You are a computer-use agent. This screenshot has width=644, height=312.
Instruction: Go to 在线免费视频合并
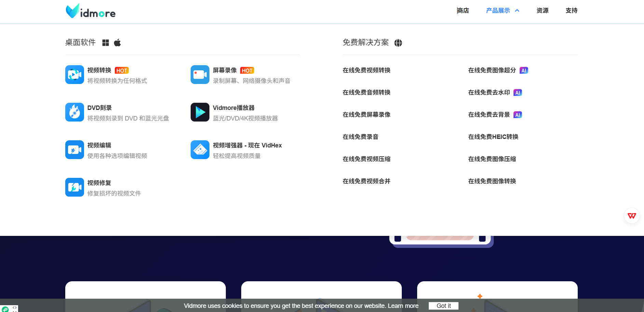pos(367,181)
